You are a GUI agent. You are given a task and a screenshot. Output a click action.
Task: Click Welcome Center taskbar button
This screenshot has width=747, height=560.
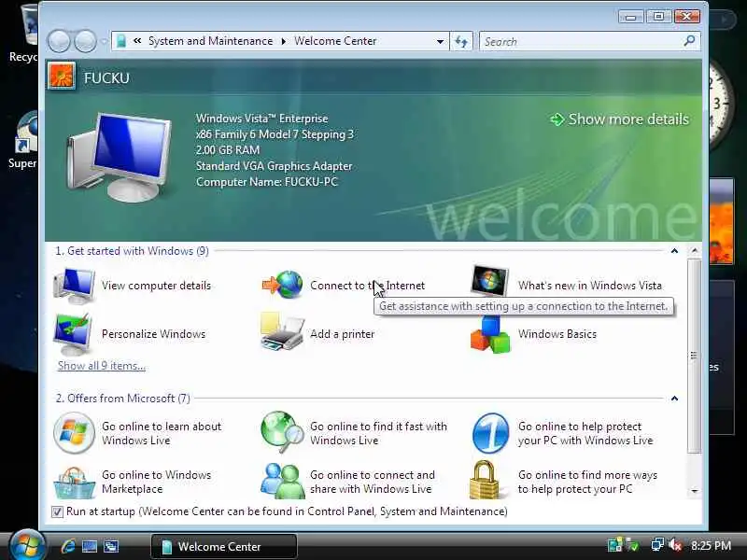click(x=224, y=546)
